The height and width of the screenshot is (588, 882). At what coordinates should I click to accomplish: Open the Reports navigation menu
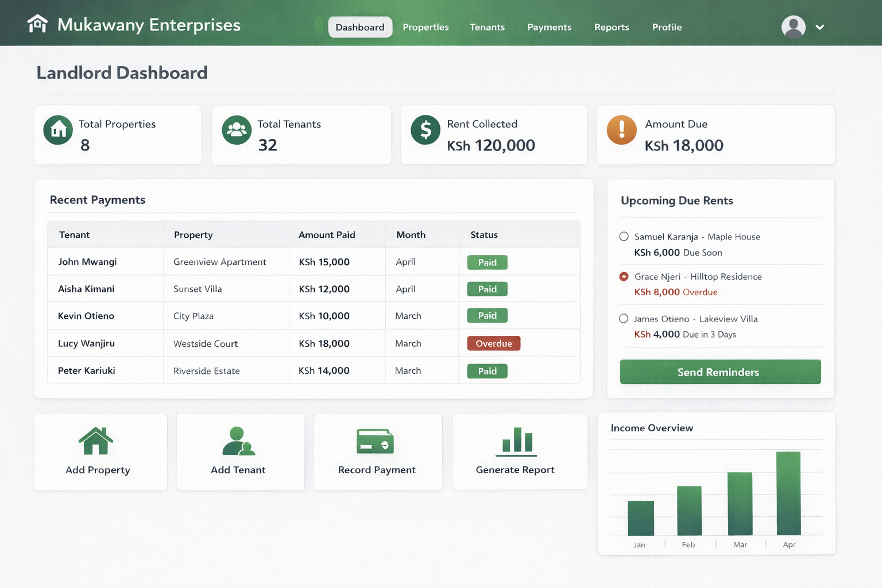[612, 27]
